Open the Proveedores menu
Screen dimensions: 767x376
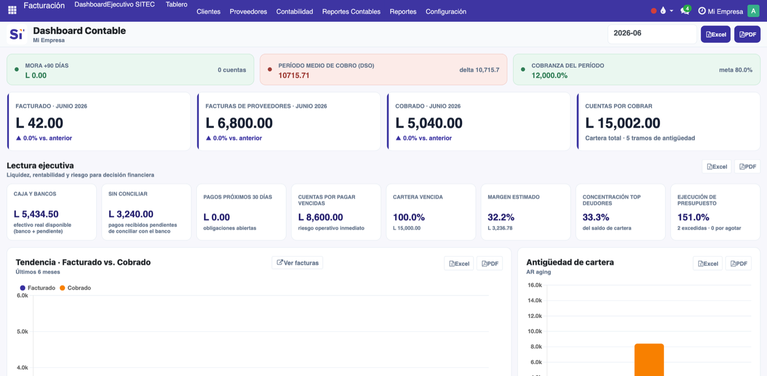coord(248,12)
